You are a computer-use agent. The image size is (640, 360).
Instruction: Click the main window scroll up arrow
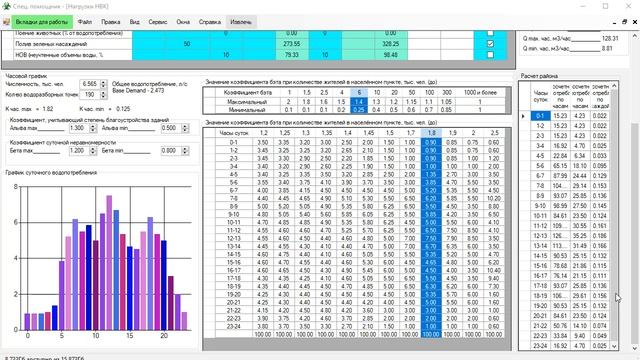[x=635, y=36]
